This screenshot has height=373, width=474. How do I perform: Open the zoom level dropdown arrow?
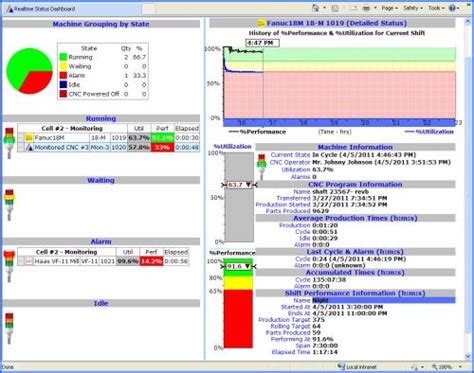coord(461,367)
